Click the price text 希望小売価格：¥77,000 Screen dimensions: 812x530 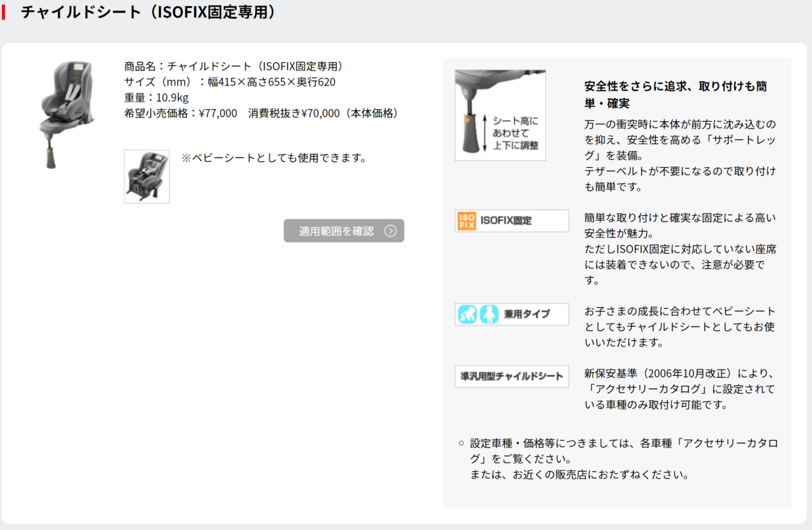coord(181,113)
